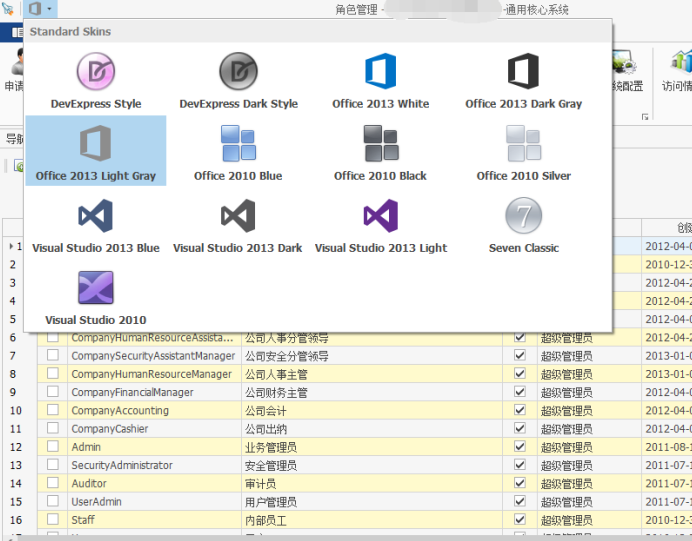Choose the Office 2013 Light Gray skin
692x541 pixels.
(x=96, y=151)
